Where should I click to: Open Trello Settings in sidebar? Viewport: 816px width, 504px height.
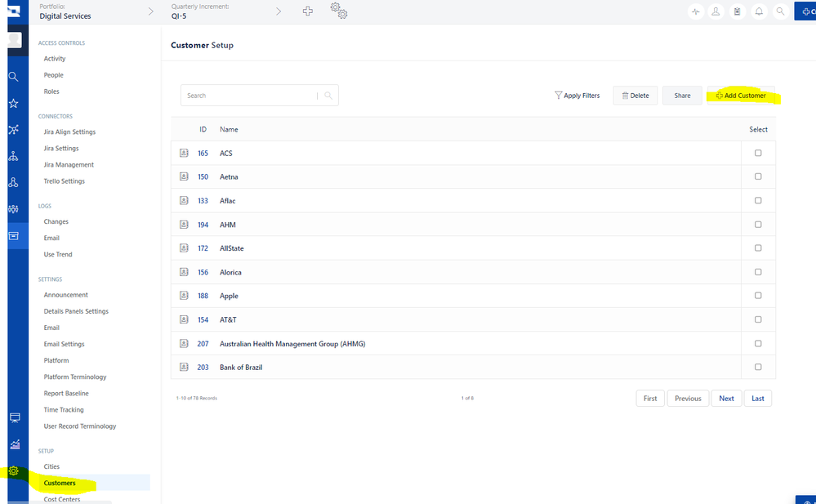tap(64, 181)
